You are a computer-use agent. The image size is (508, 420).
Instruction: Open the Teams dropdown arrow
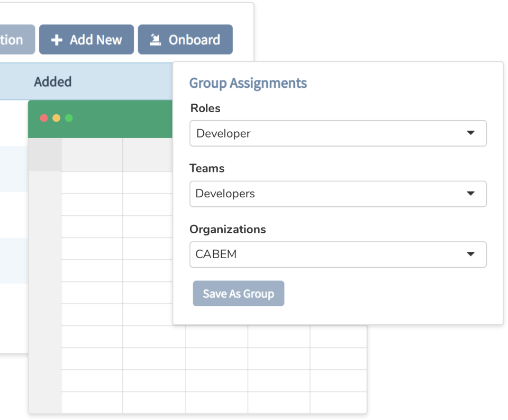pos(470,193)
